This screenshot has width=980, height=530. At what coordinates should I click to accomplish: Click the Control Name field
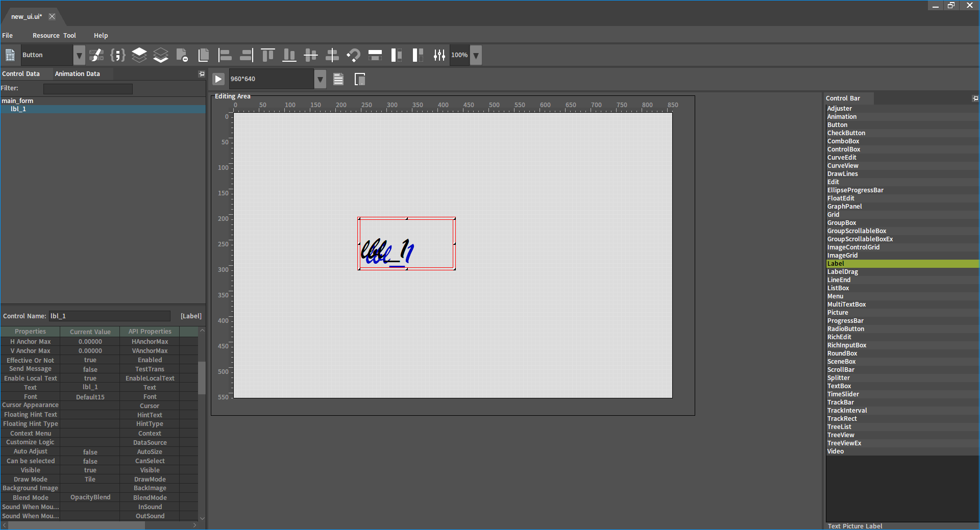110,316
